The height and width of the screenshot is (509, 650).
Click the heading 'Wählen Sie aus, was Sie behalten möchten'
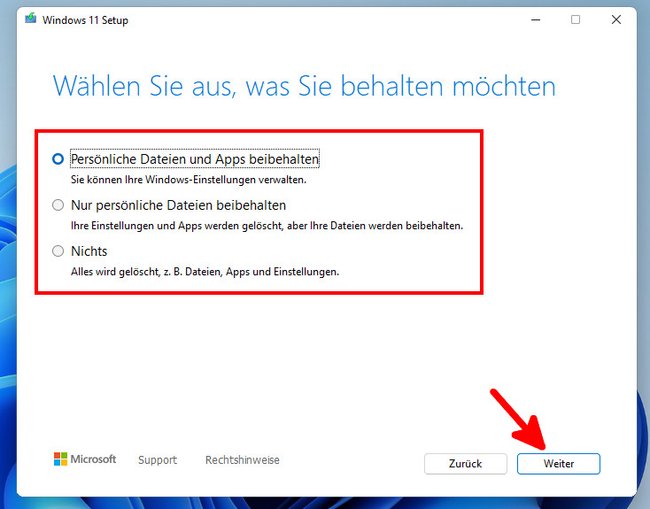tap(304, 86)
